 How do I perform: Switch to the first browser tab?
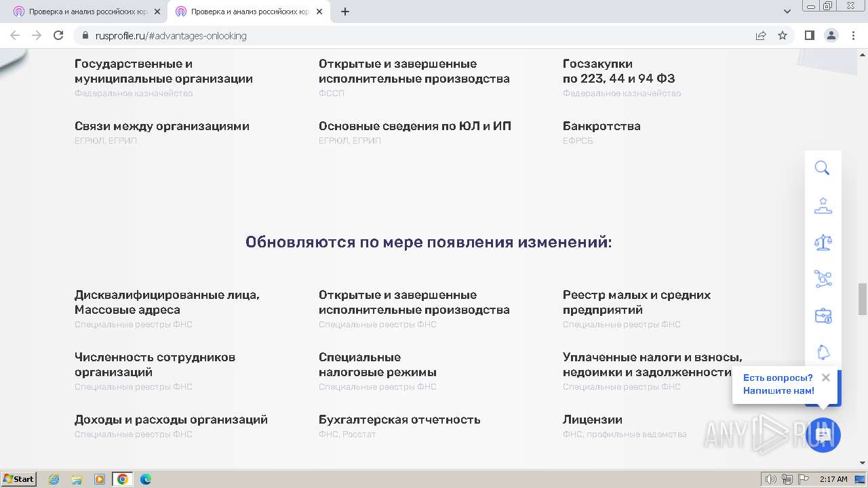[85, 12]
